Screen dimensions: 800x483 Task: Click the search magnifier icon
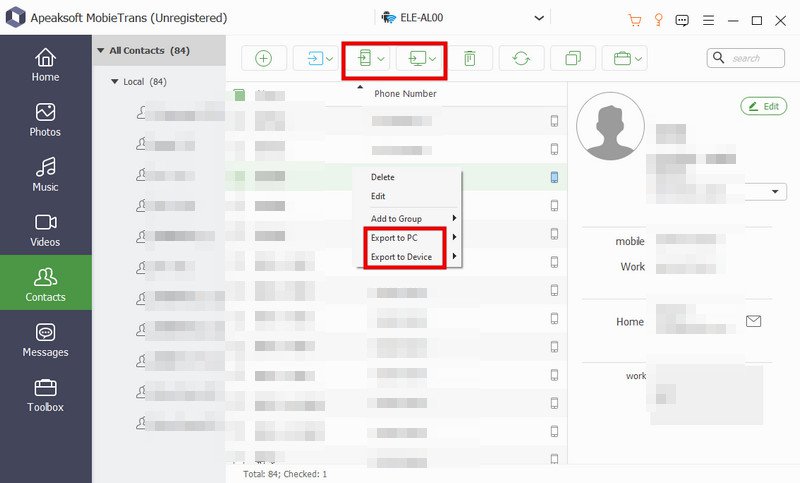click(x=718, y=58)
